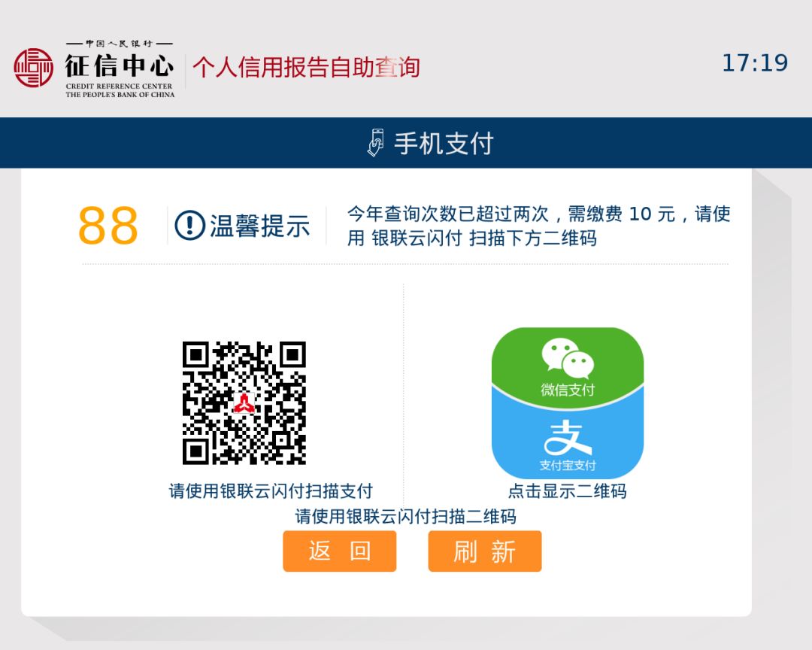This screenshot has height=650, width=812.
Task: Click the 17:19 clock display
Action: 755,63
